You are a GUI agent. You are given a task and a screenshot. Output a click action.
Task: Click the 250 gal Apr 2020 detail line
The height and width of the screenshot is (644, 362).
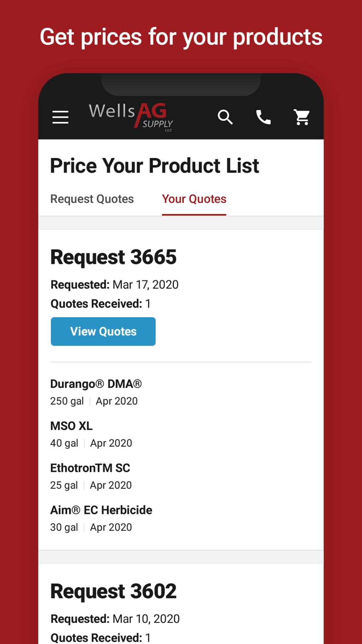pyautogui.click(x=94, y=401)
